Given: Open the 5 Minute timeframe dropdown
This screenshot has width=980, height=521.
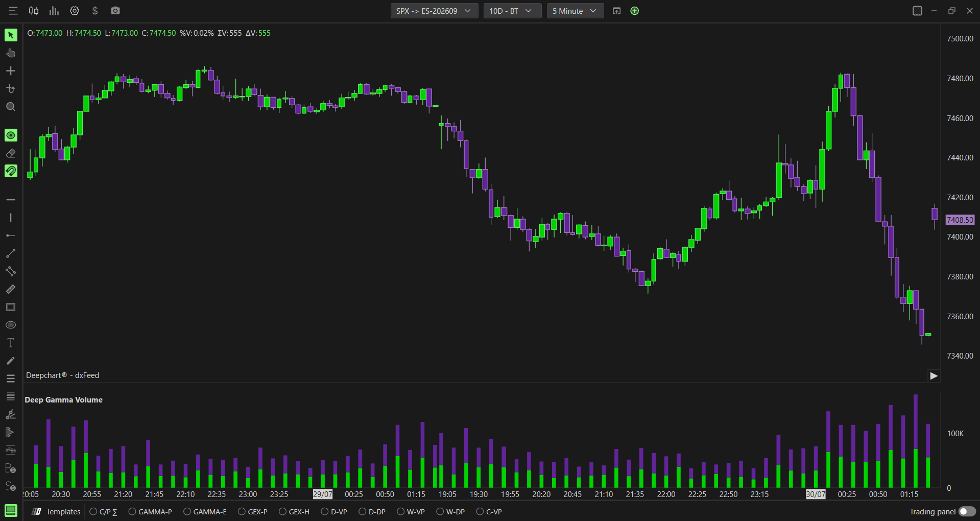Looking at the screenshot, I should click(575, 11).
